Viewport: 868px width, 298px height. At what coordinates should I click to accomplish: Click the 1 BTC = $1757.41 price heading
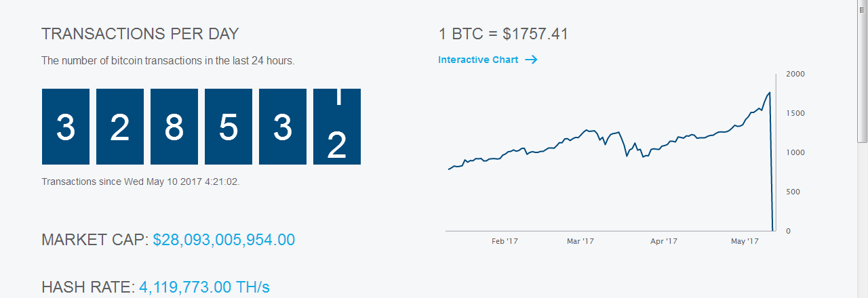point(503,34)
